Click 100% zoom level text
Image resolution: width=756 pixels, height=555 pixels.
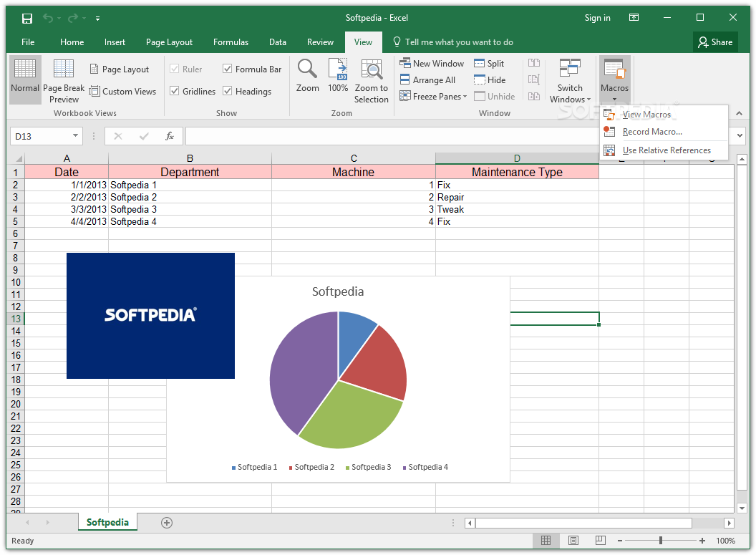pos(725,541)
